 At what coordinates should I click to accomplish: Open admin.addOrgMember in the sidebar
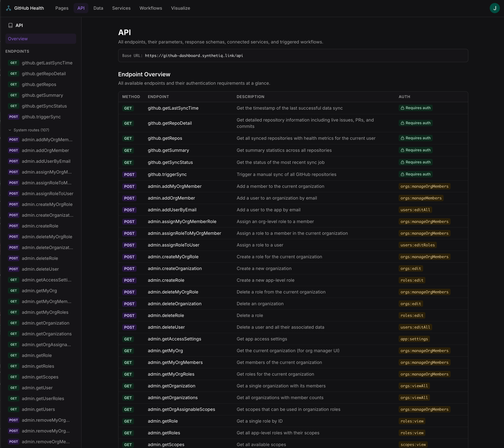point(41,151)
